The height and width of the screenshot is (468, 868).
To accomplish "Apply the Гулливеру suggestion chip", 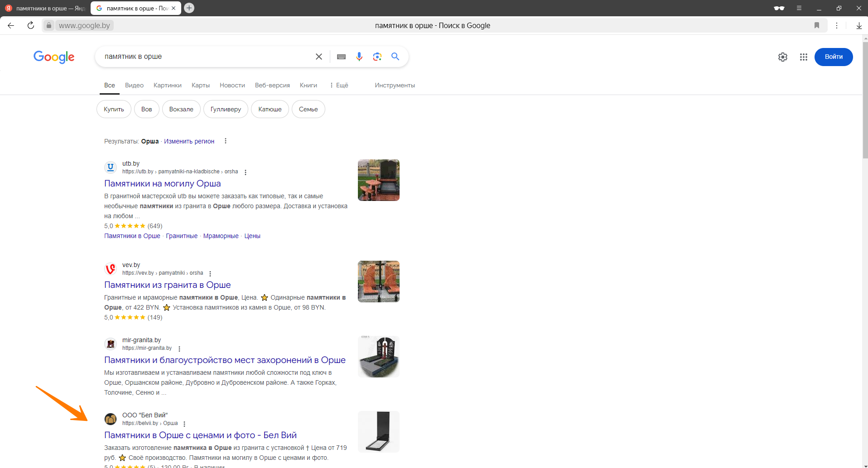I will (x=226, y=109).
